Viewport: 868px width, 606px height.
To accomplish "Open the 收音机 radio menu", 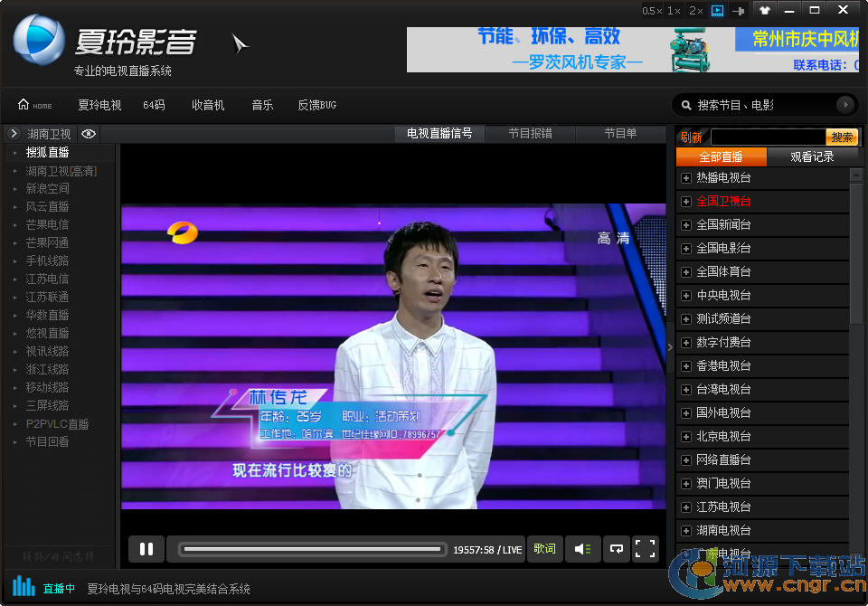I will (x=208, y=105).
